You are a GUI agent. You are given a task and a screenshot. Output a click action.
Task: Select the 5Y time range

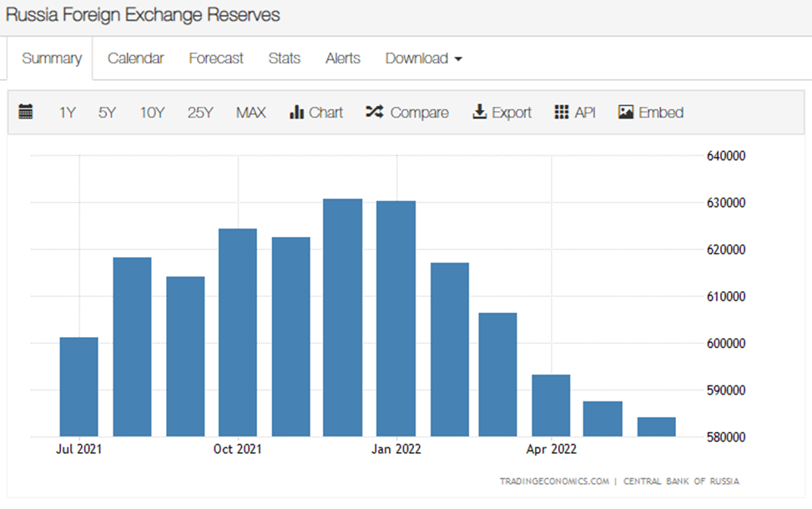(107, 113)
